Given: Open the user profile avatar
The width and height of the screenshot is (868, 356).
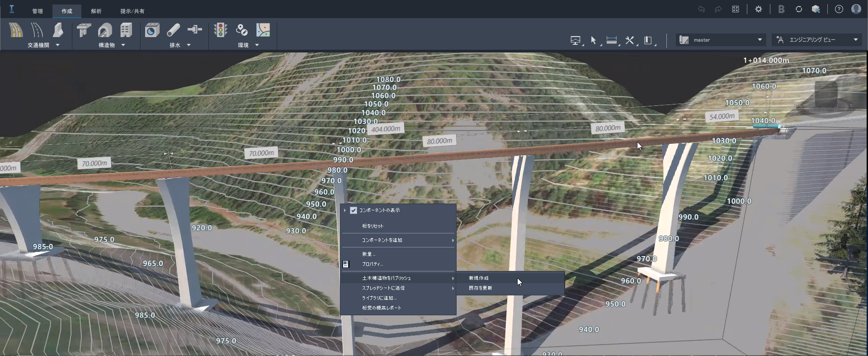Looking at the screenshot, I should pyautogui.click(x=856, y=9).
